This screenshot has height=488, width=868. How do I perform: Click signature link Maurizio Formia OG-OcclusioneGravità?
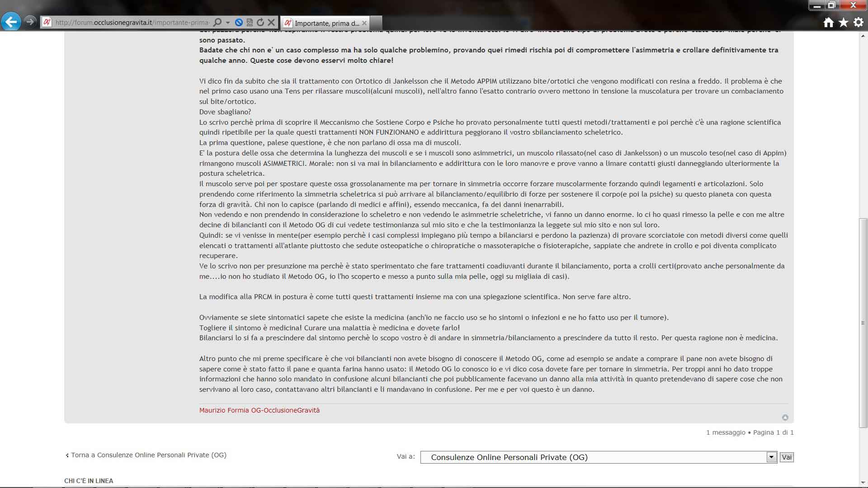[x=259, y=410]
